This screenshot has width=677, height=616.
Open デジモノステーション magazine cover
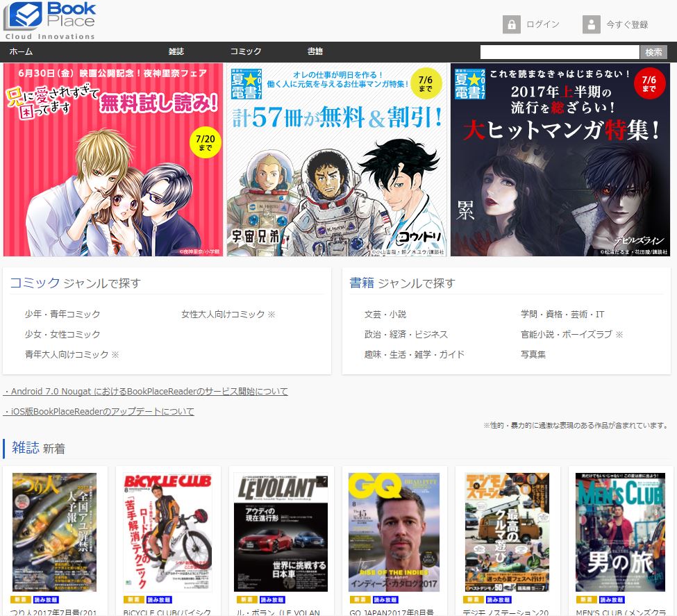[x=507, y=532]
